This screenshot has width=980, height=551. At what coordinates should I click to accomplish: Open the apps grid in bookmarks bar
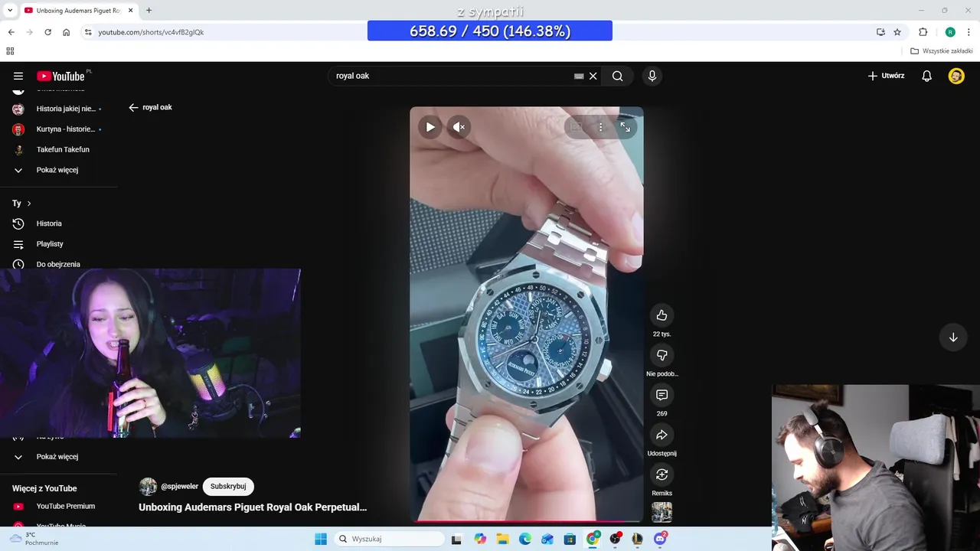tap(10, 51)
